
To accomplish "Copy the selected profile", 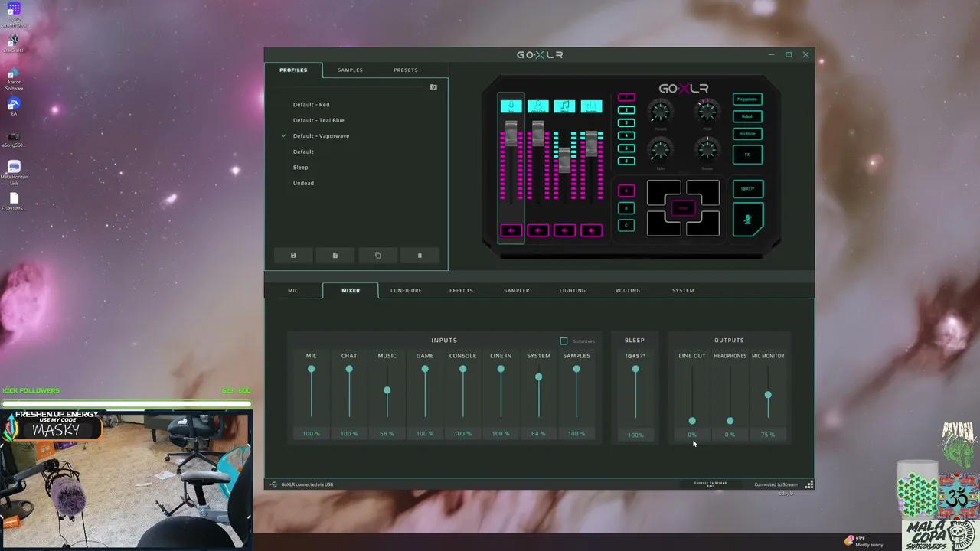I will [377, 256].
